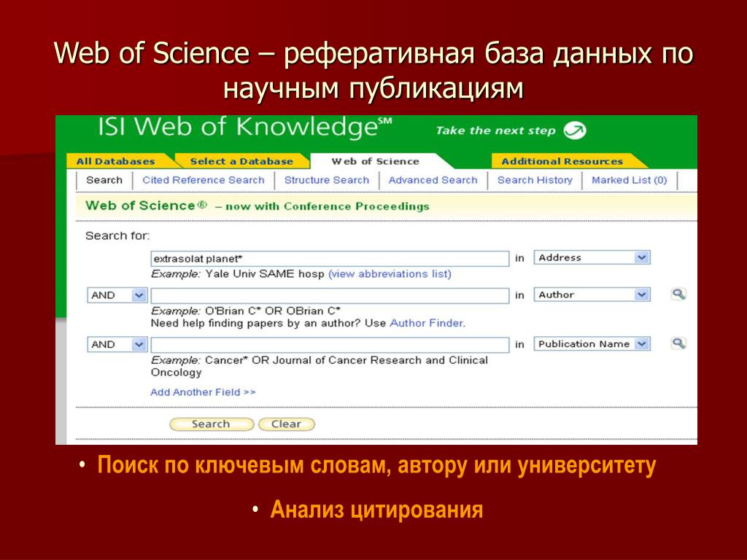This screenshot has height=560, width=747.
Task: Open the Publication Name field dropdown
Action: point(592,344)
